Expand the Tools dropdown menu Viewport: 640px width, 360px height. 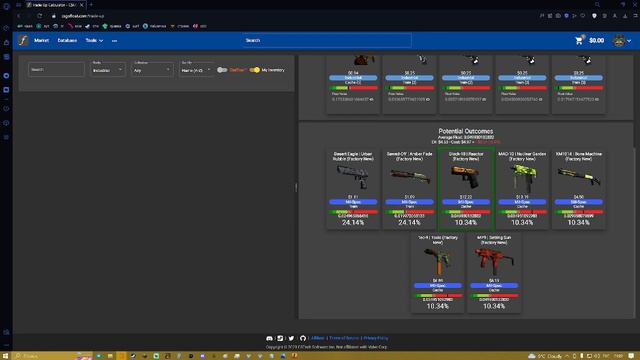pyautogui.click(x=94, y=40)
